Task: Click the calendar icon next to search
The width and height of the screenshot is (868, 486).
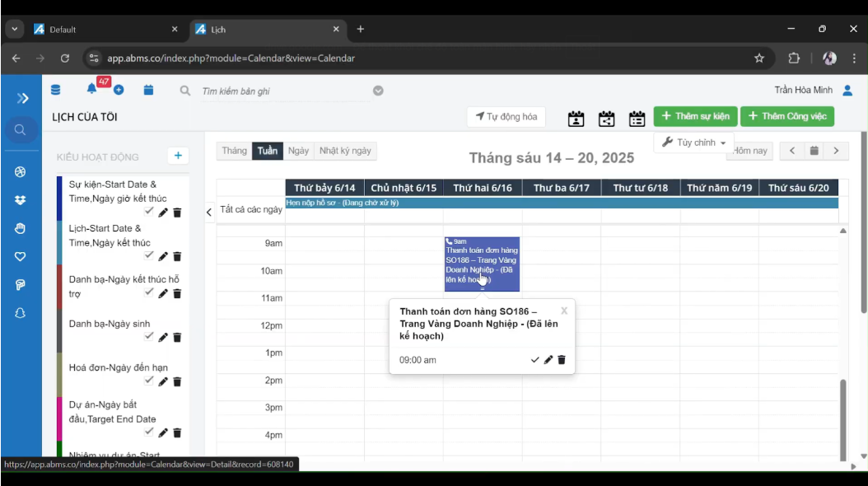Action: tap(148, 91)
